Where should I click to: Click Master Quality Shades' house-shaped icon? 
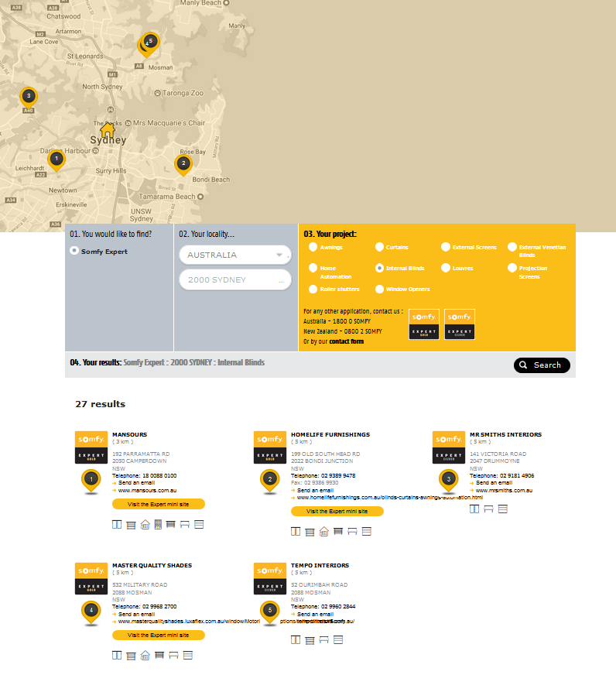click(x=145, y=655)
